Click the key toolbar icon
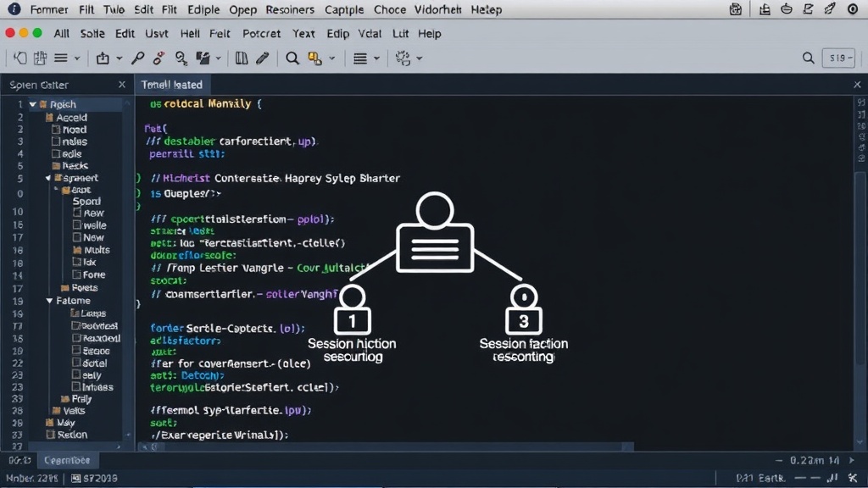This screenshot has height=488, width=868. [138, 58]
